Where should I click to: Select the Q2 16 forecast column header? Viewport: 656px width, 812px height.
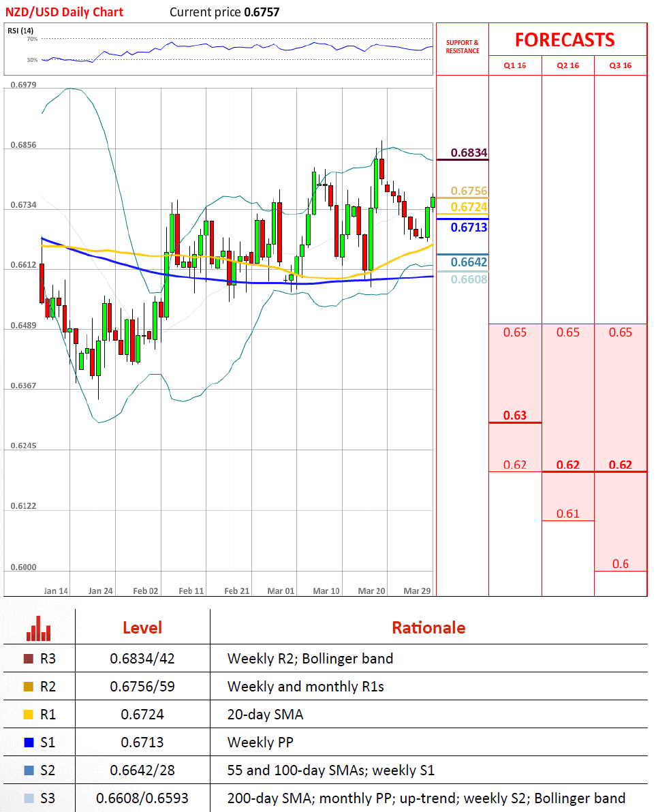tap(568, 65)
